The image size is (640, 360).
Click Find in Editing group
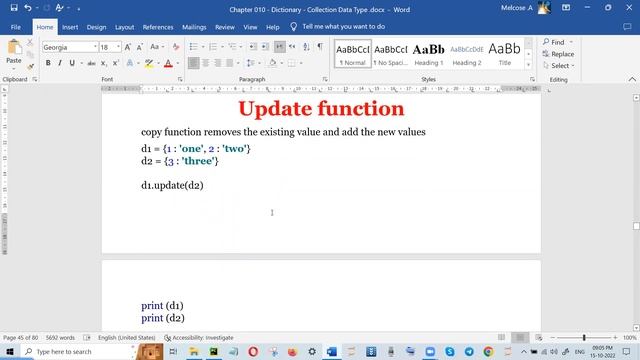[x=554, y=42]
